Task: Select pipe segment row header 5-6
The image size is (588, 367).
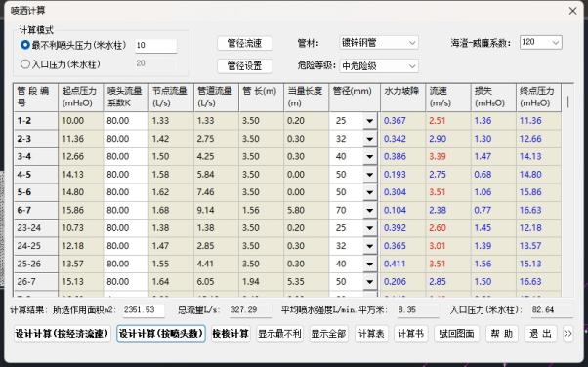Action: [x=35, y=192]
